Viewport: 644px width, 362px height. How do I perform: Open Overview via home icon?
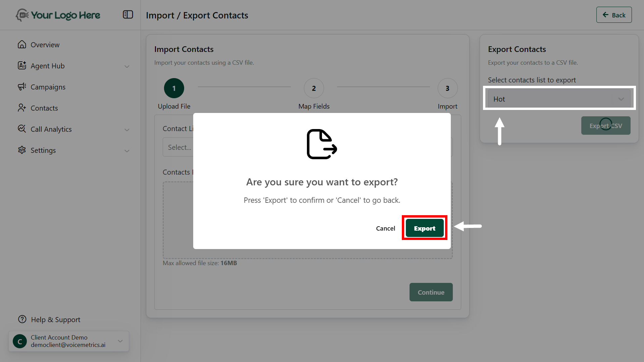(22, 45)
